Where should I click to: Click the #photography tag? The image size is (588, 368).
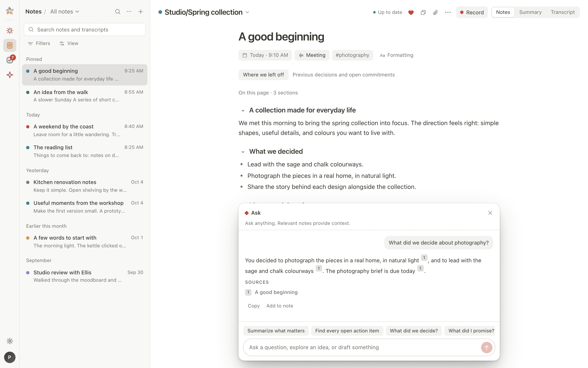(352, 55)
